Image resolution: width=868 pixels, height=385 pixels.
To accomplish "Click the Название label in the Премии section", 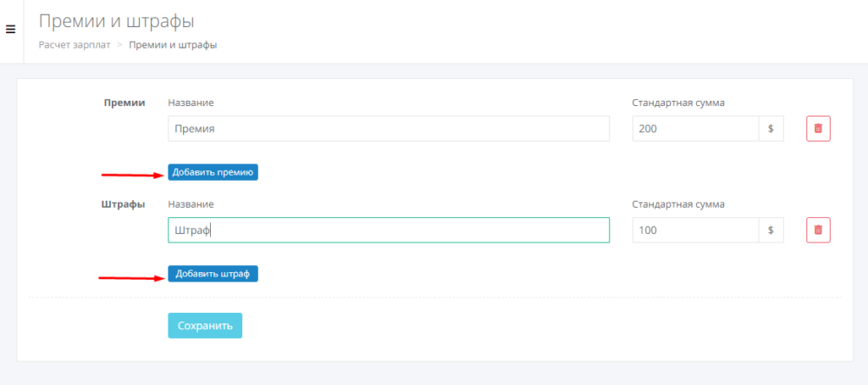I will point(191,103).
